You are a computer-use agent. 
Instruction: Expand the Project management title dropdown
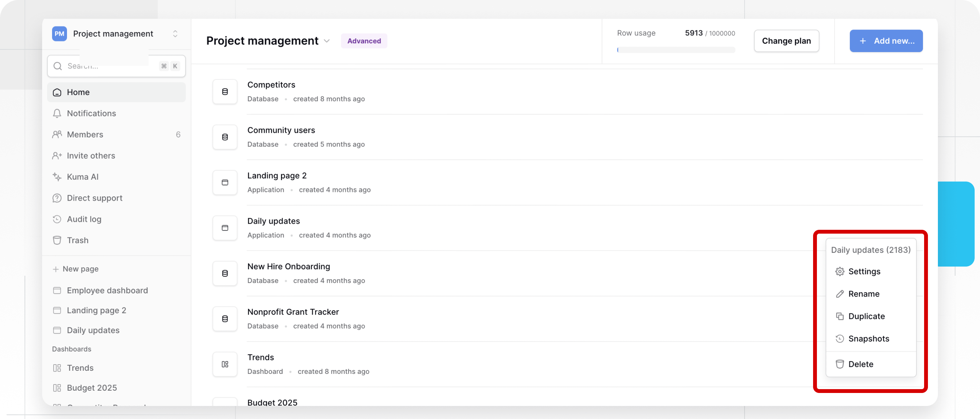(327, 41)
